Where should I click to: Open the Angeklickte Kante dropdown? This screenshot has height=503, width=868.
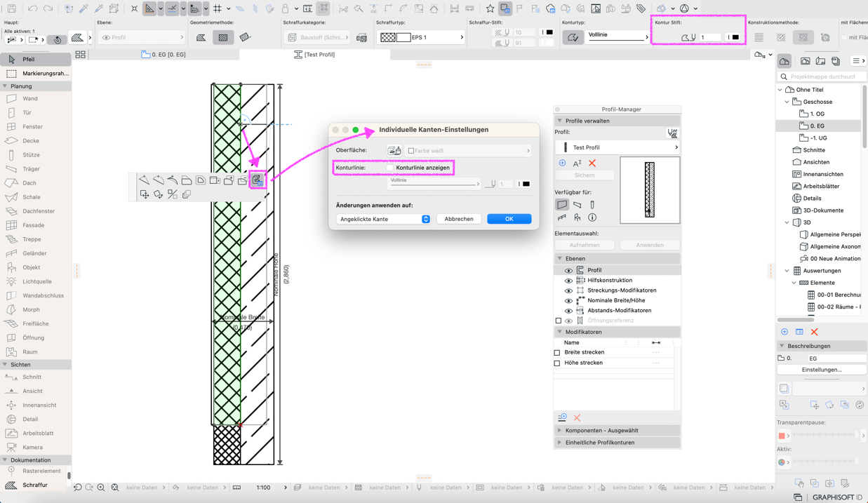pyautogui.click(x=384, y=219)
